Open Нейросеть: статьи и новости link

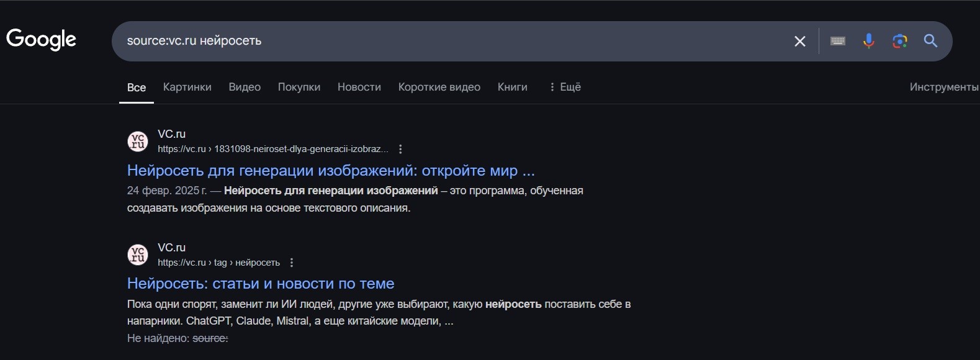point(261,284)
